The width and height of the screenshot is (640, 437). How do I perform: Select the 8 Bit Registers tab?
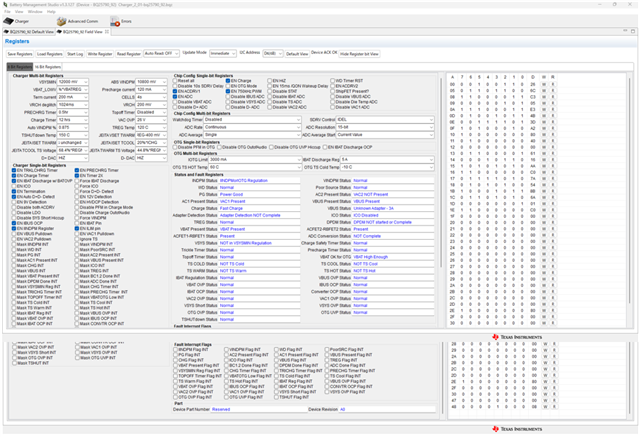click(x=20, y=67)
